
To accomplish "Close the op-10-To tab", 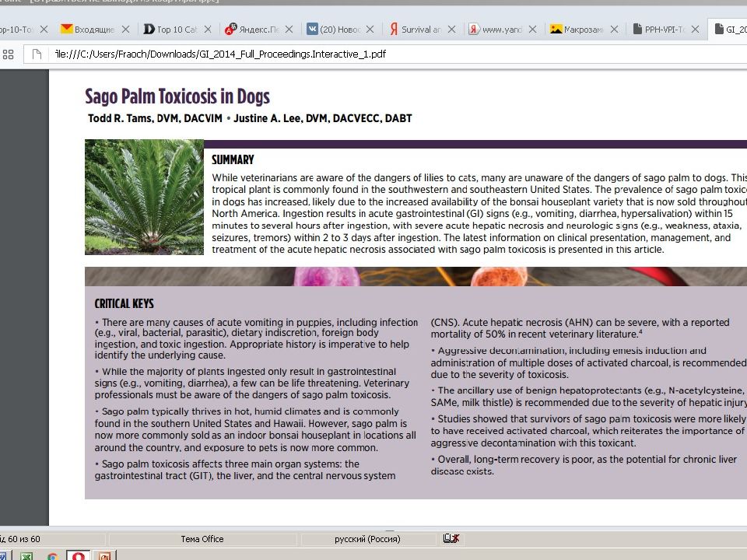I will [44, 30].
